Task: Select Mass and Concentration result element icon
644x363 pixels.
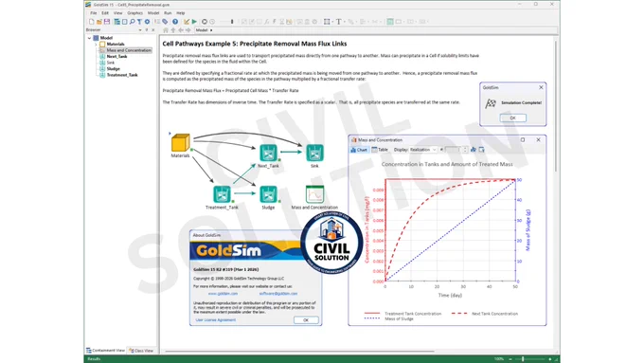Action: coord(314,194)
